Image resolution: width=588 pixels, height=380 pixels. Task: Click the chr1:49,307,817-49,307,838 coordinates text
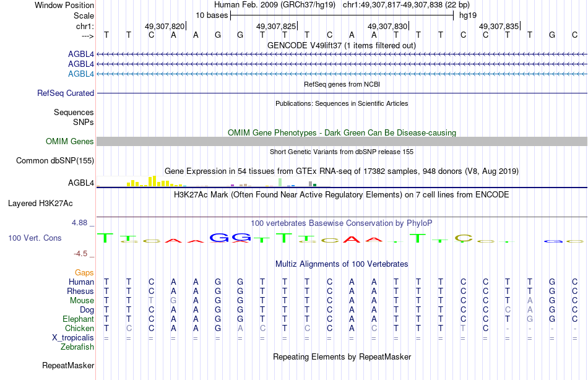click(406, 5)
